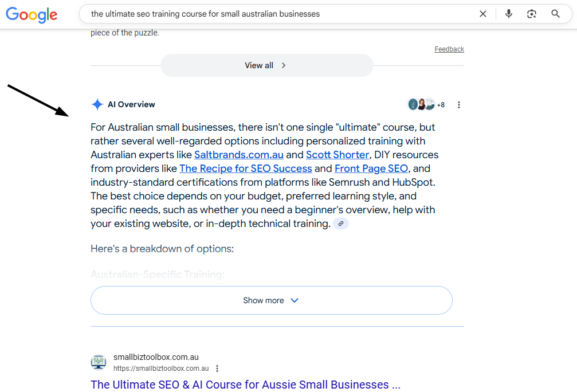Open smallbiztoolbox result three-dot menu

pos(217,369)
